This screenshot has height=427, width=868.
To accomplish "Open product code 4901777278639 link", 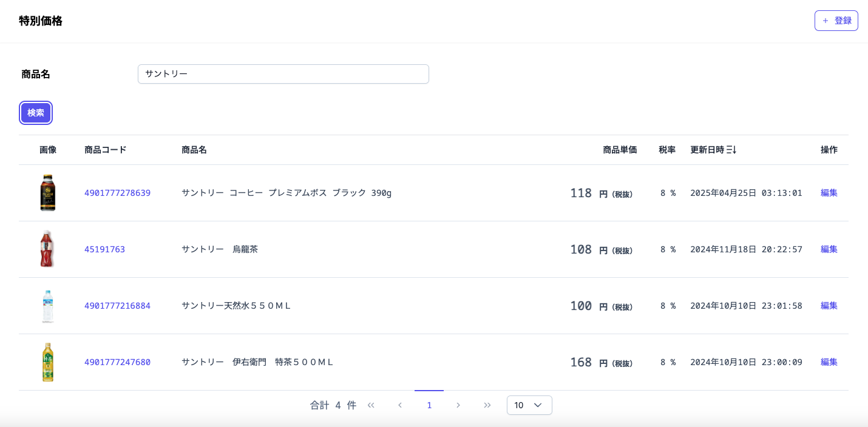I will [117, 193].
